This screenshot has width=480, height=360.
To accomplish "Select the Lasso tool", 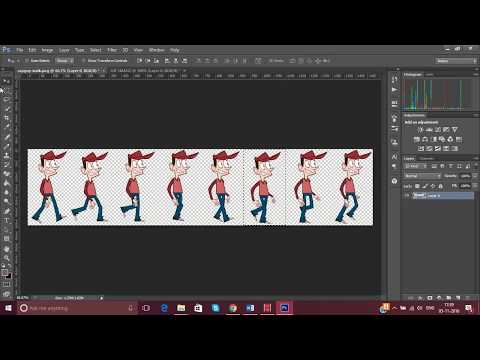I will tap(6, 99).
